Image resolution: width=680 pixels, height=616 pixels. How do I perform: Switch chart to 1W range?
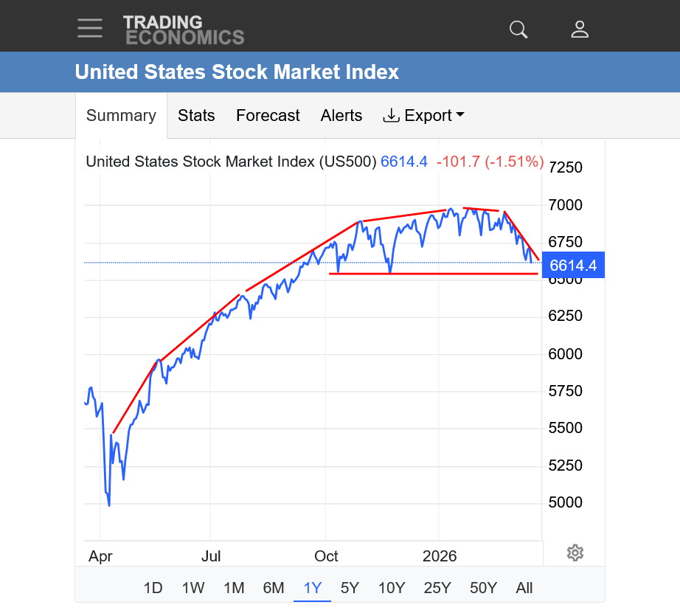tap(193, 588)
